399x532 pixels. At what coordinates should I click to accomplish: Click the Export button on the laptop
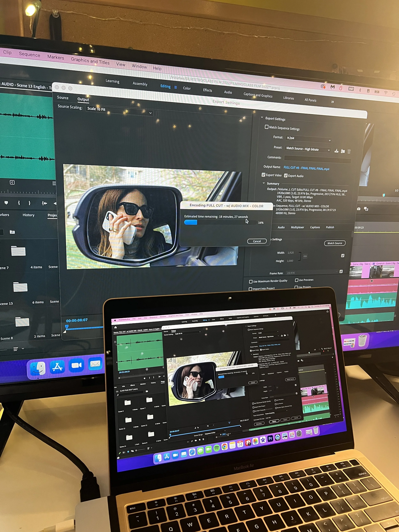(x=285, y=420)
